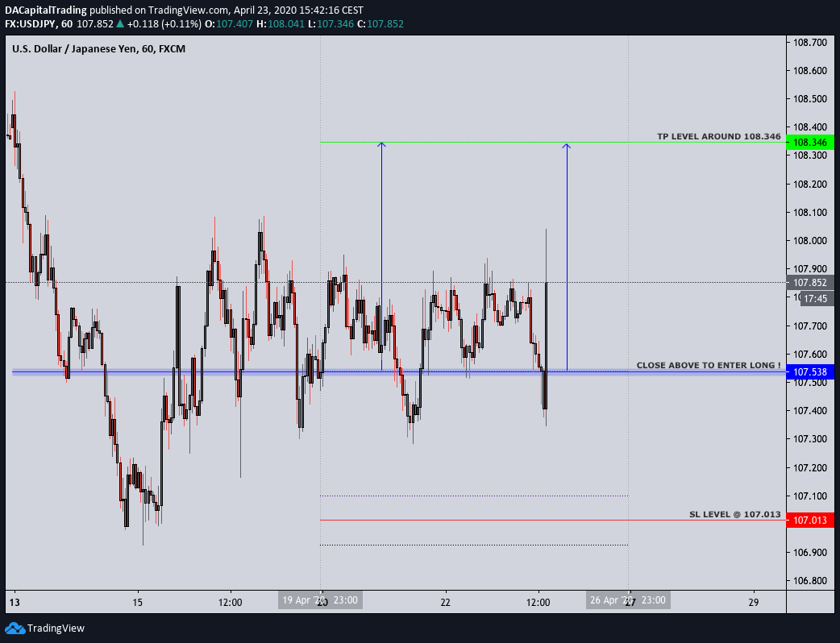Click the 22 date on time axis

pyautogui.click(x=446, y=603)
